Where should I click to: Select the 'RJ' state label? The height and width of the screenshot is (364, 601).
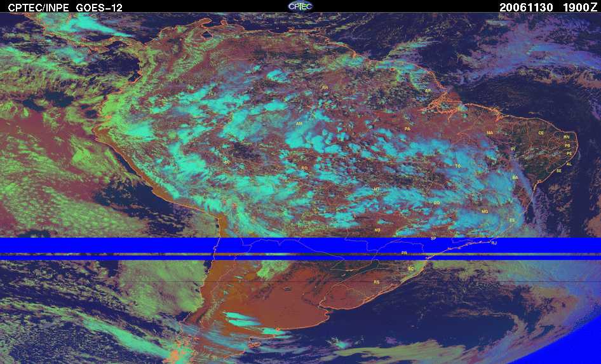(x=494, y=243)
